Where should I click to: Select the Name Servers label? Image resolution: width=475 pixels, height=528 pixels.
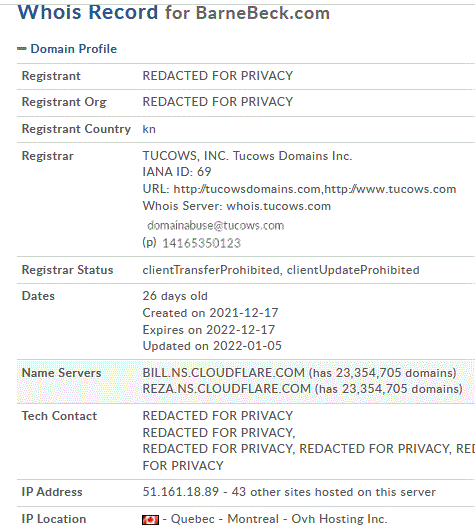pos(61,373)
